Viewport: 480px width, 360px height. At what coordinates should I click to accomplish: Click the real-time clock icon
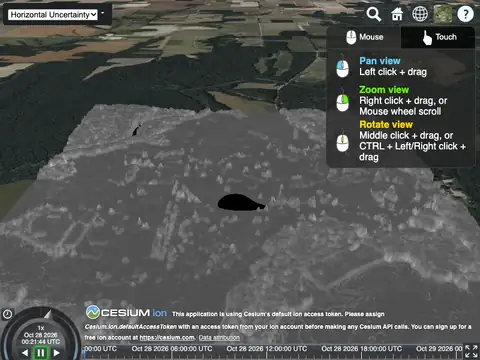[7, 314]
